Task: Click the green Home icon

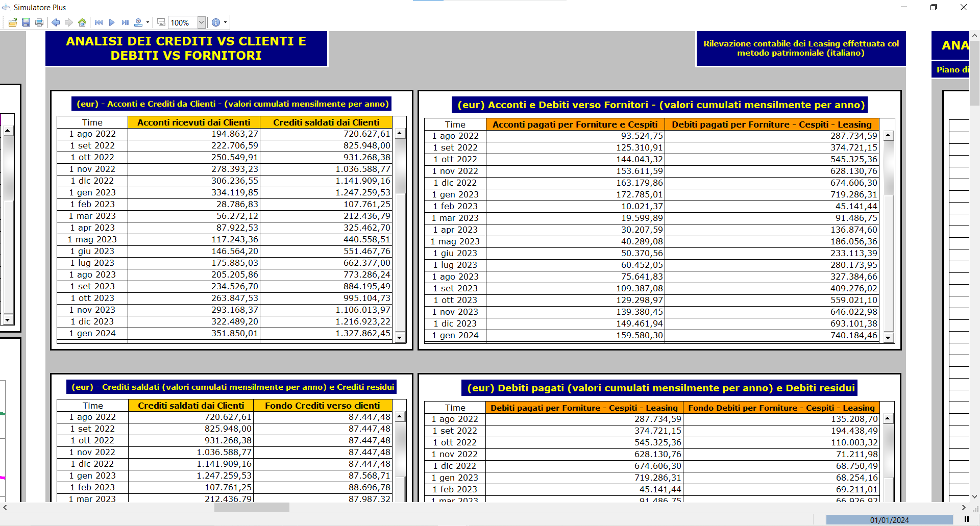Action: [82, 22]
